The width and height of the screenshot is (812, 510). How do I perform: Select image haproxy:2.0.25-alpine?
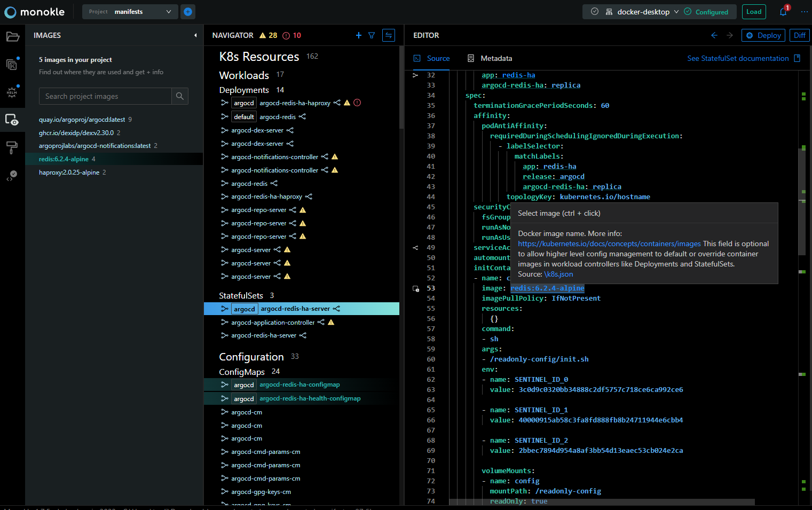tap(69, 172)
